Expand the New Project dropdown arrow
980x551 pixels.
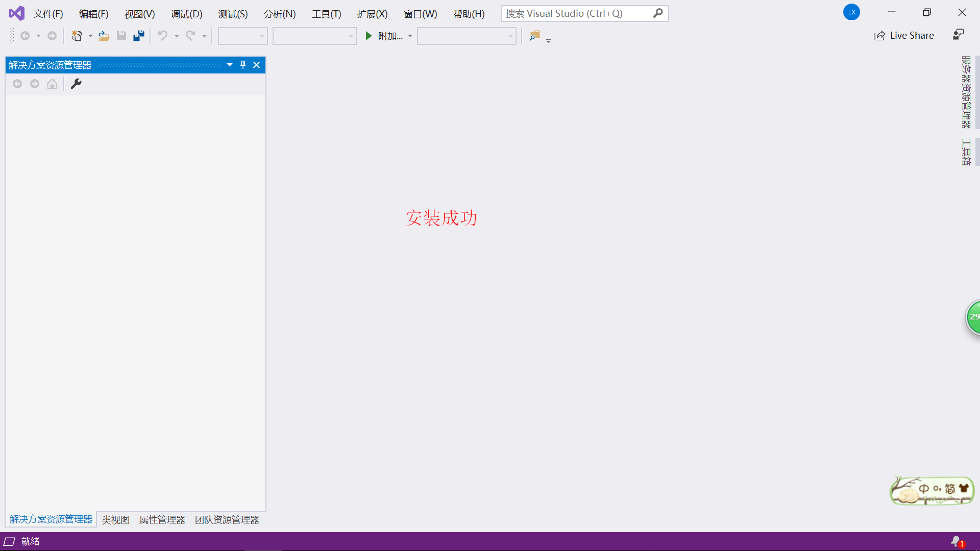tap(90, 36)
